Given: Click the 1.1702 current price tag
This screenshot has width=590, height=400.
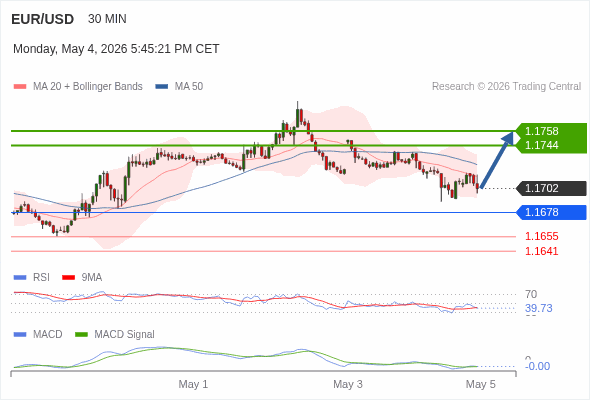Looking at the screenshot, I should [x=551, y=188].
